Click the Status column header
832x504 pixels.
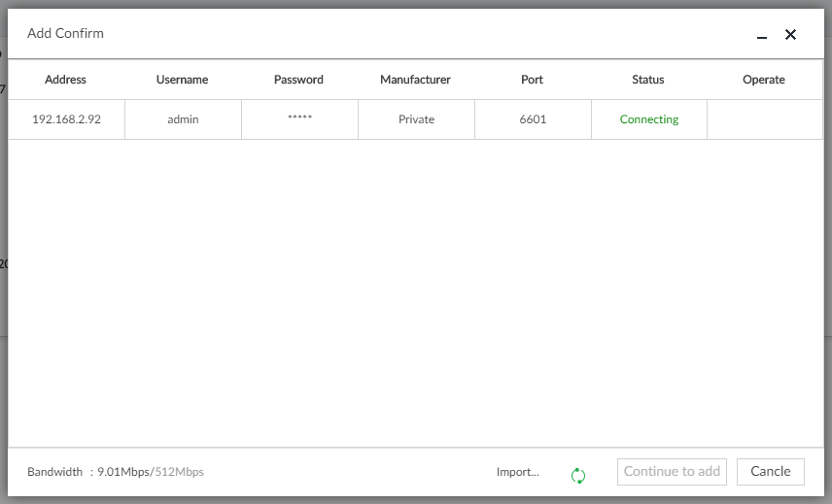[648, 80]
